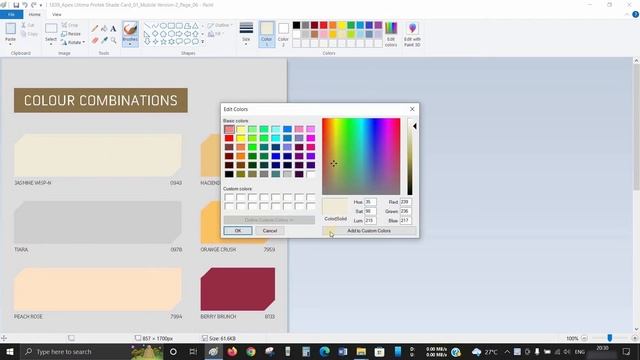Open the Paint help icon
This screenshot has width=640, height=360.
click(x=636, y=14)
